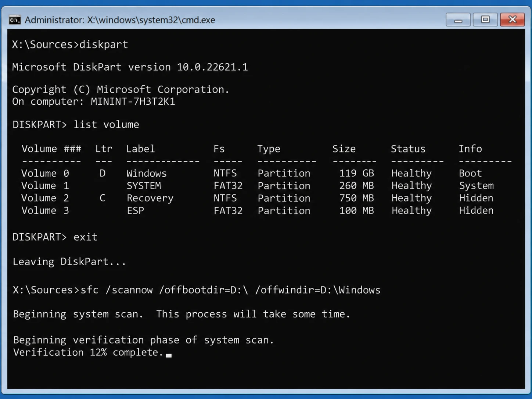Screen dimensions: 532x399
Task: Click 'Microsoft DiskPart version 10.0.22621.1' line
Action: coord(130,67)
